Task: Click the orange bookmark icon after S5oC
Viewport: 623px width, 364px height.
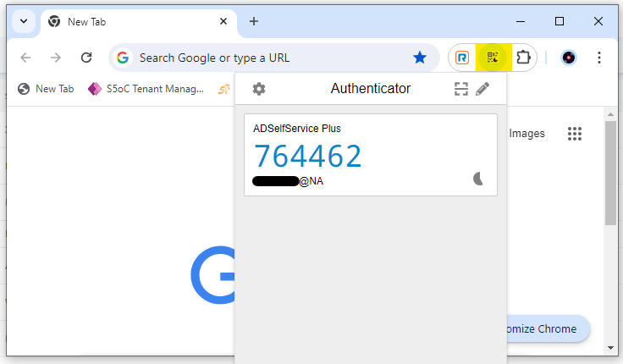Action: (223, 89)
